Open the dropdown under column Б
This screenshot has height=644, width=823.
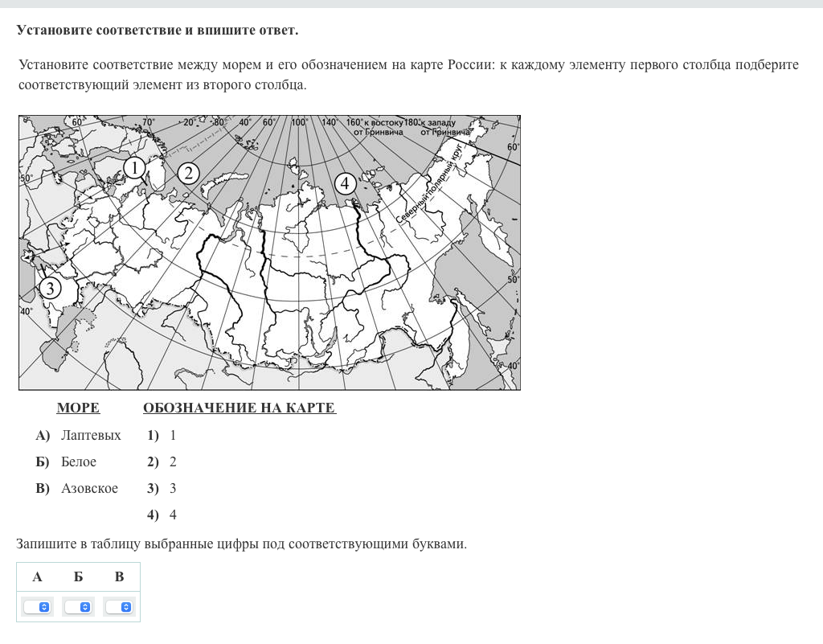click(x=79, y=607)
